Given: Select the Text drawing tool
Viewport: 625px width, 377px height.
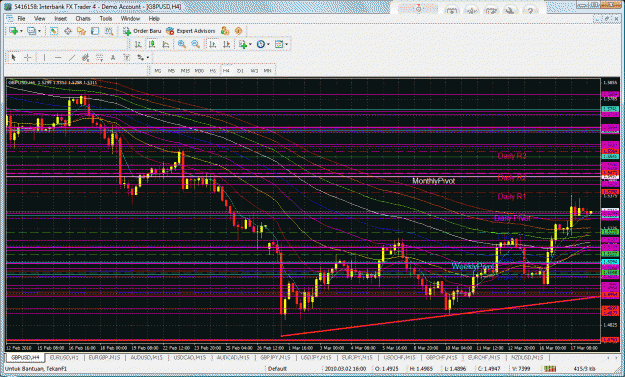Looking at the screenshot, I should tap(113, 58).
